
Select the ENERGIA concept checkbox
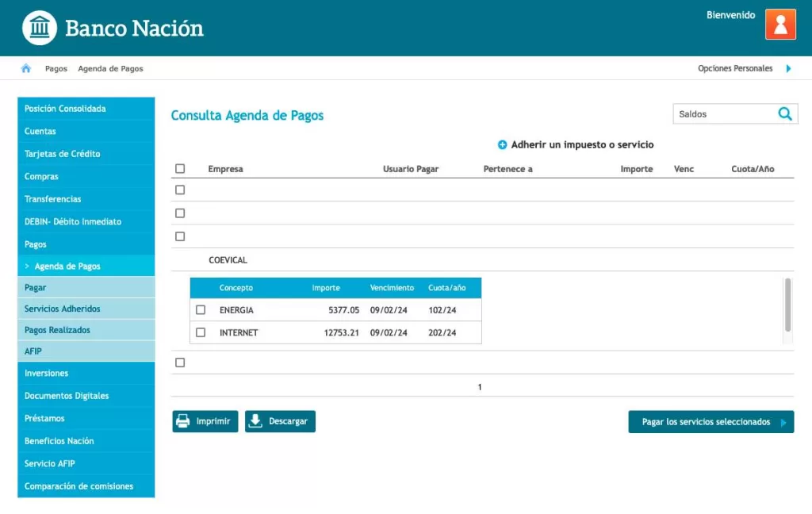(201, 310)
